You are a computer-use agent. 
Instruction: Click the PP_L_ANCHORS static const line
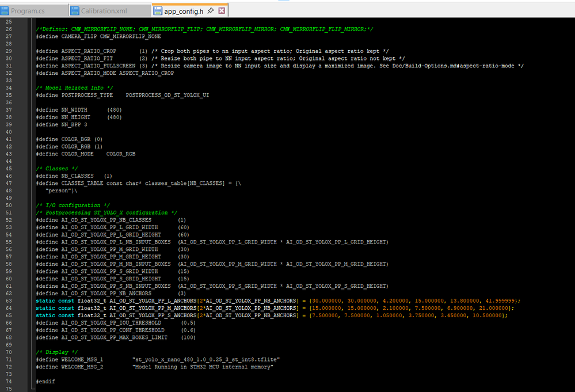click(278, 300)
